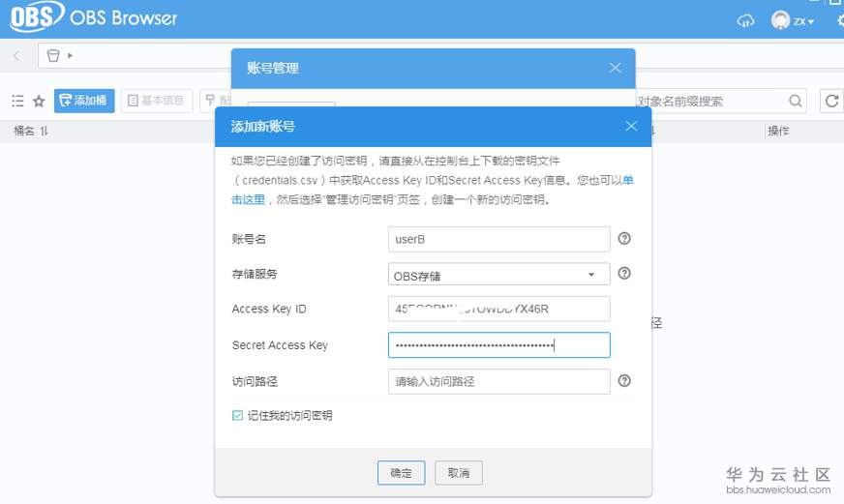Cancel with the 取消 button

[x=459, y=473]
